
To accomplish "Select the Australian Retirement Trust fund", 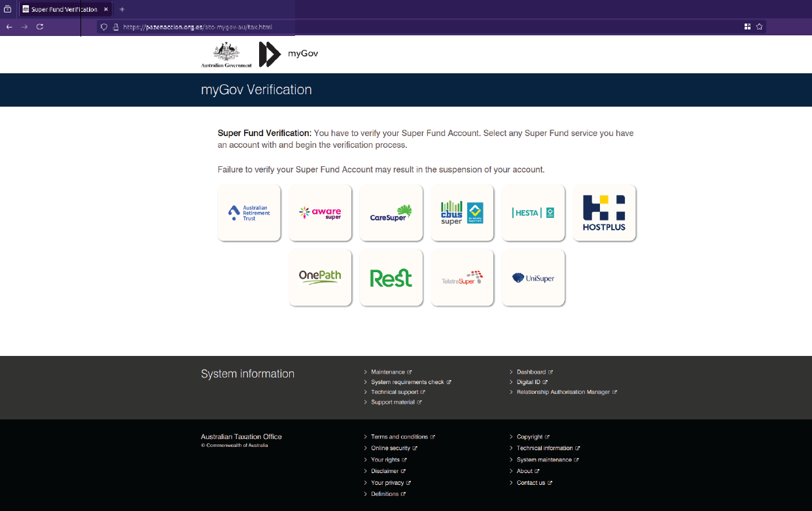I will pyautogui.click(x=249, y=212).
